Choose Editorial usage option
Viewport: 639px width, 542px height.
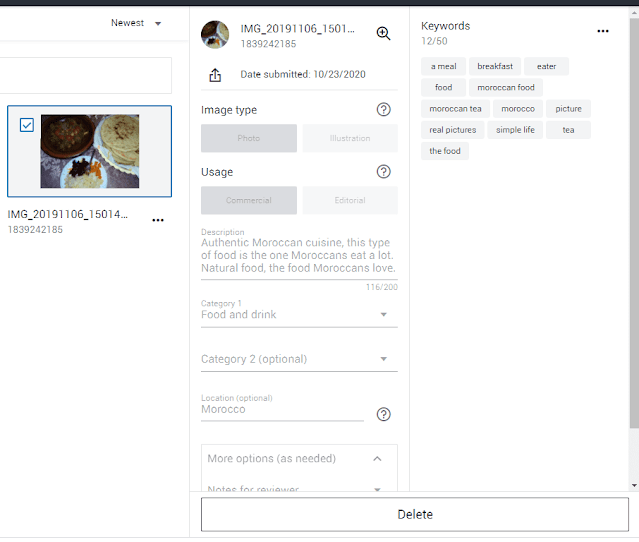click(350, 200)
